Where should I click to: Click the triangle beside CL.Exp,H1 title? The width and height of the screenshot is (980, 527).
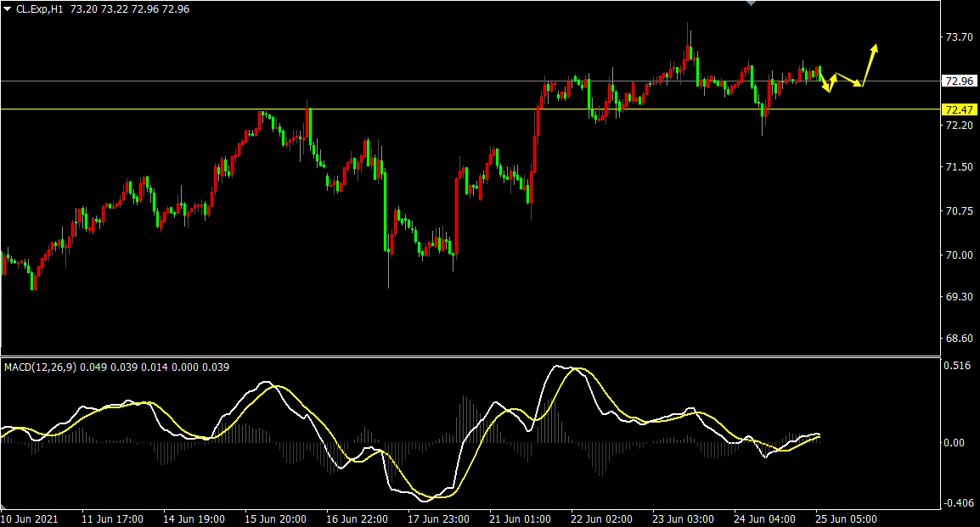(x=7, y=9)
